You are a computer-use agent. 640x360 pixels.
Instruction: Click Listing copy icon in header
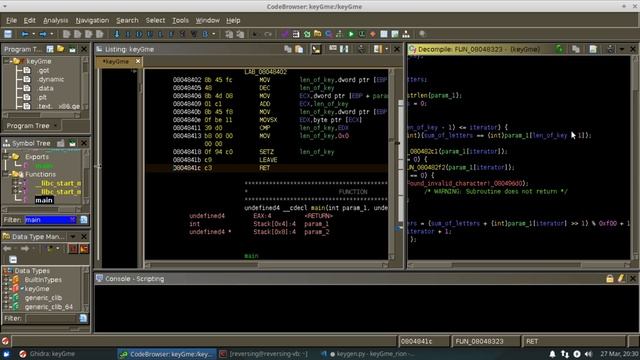(x=288, y=49)
